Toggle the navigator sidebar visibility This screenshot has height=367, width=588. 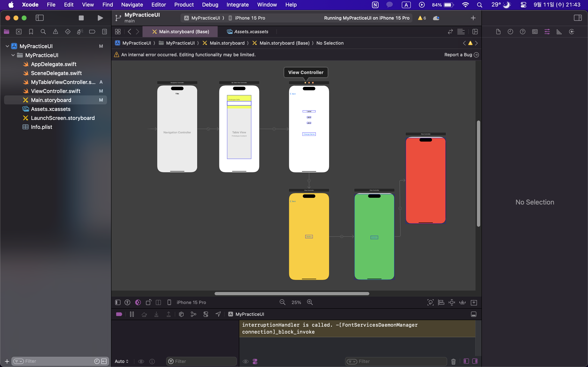coord(39,18)
